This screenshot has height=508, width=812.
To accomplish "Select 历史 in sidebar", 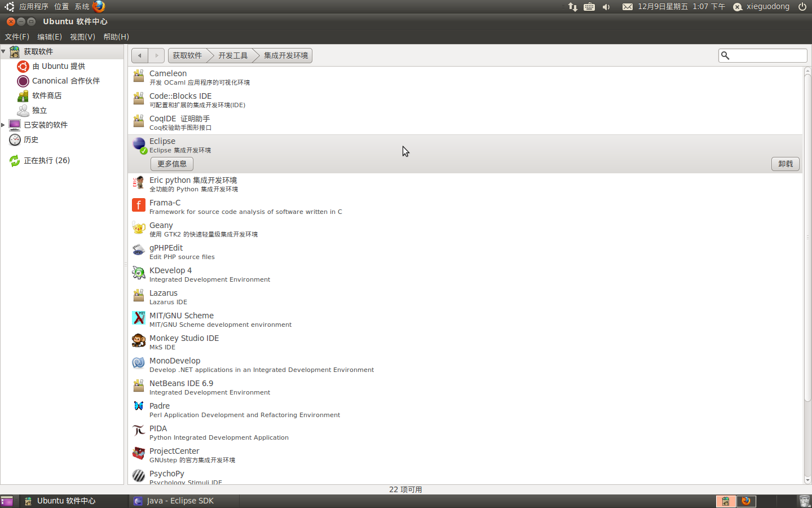I will pyautogui.click(x=62, y=139).
